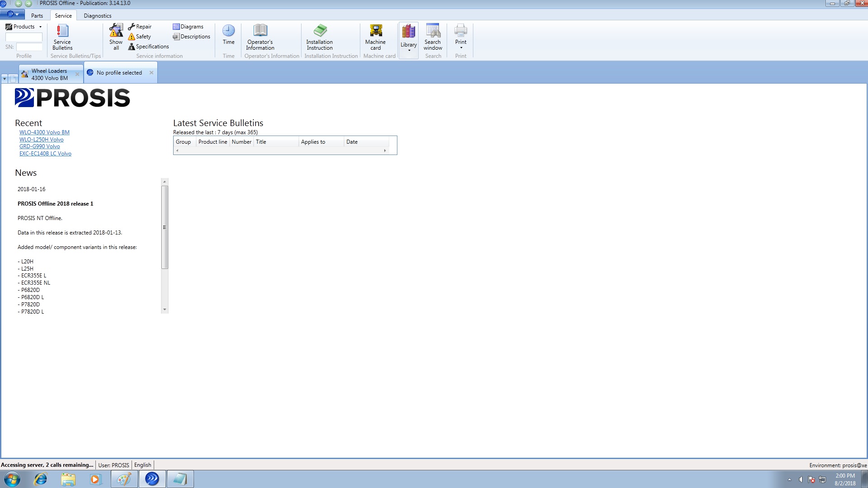The height and width of the screenshot is (488, 868).
Task: Launch Internet Explorer from taskbar
Action: click(41, 479)
